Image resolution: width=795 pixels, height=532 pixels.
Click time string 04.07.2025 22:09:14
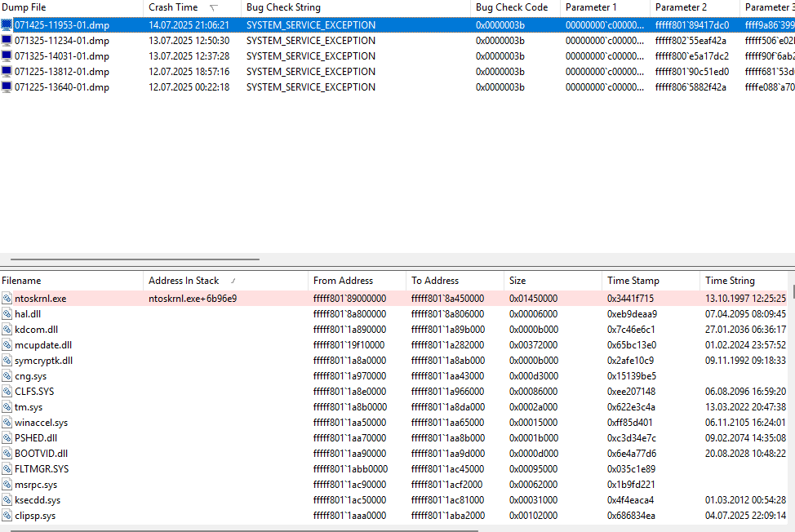pos(745,516)
